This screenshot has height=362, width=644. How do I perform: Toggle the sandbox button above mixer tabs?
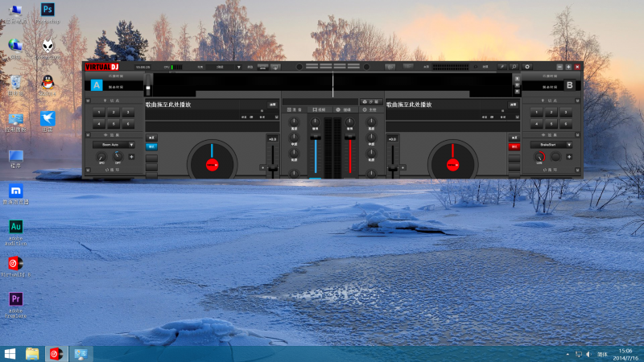coord(371,101)
